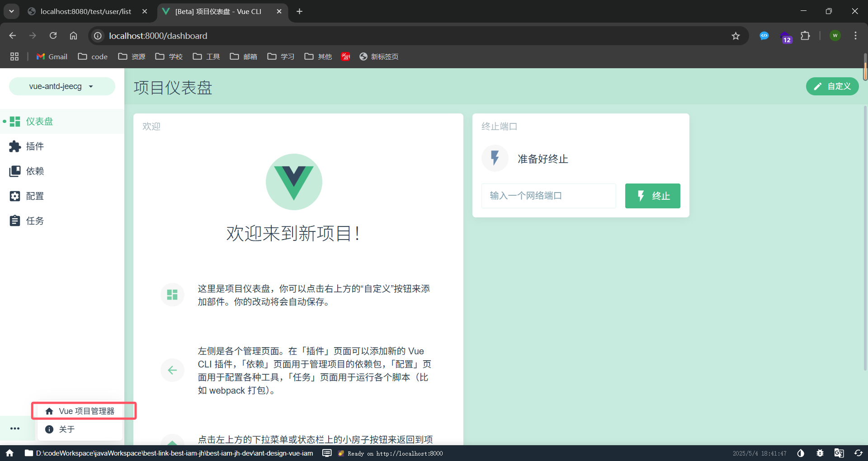
Task: Click the browser back button
Action: pos(13,36)
